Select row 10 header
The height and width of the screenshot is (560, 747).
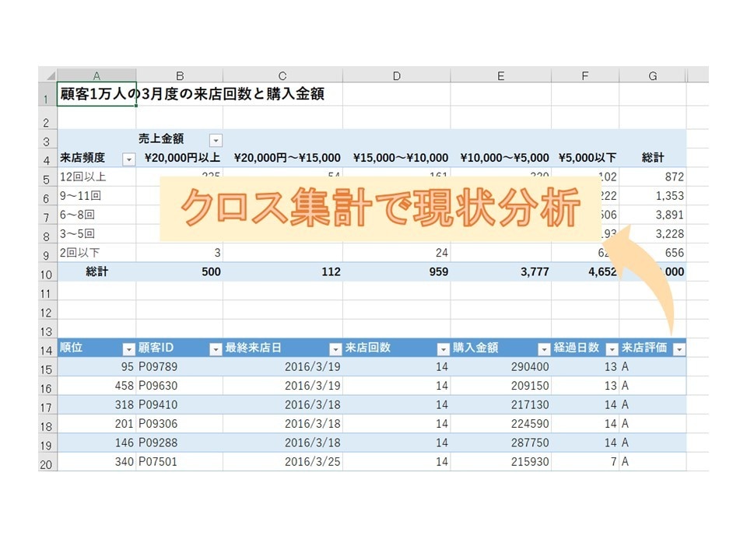[x=47, y=272]
